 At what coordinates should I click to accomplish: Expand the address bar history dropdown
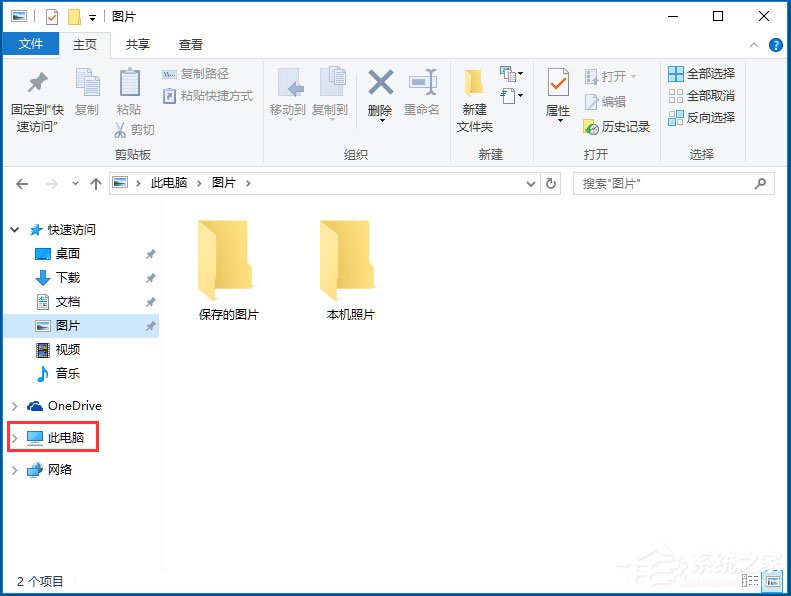531,184
